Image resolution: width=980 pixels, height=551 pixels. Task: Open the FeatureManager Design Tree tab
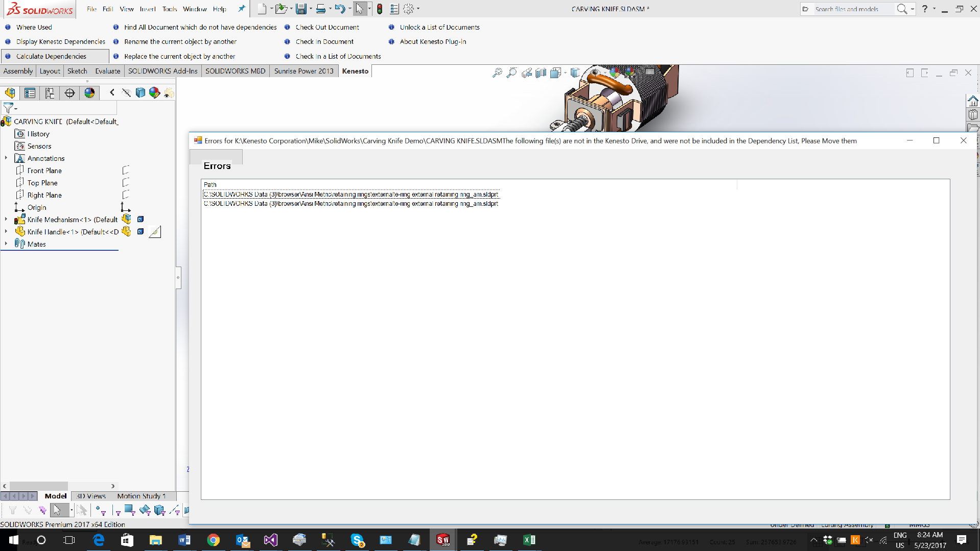pos(10,93)
